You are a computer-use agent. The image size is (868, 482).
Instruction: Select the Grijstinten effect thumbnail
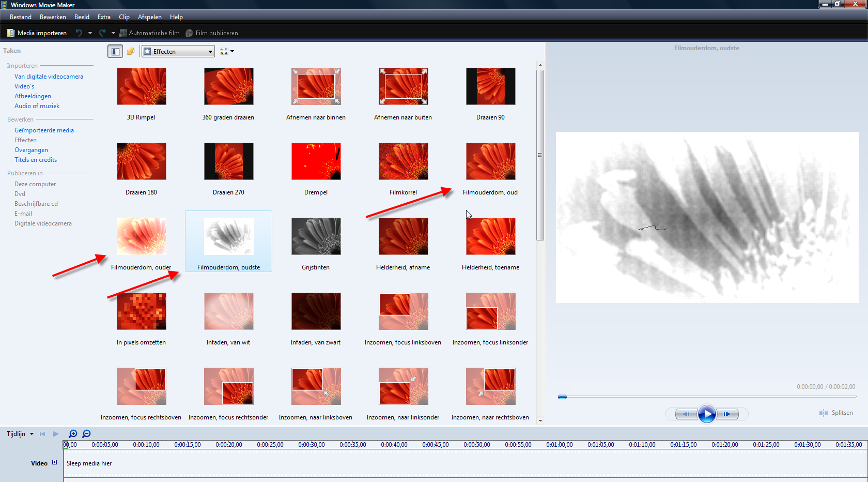coord(316,236)
